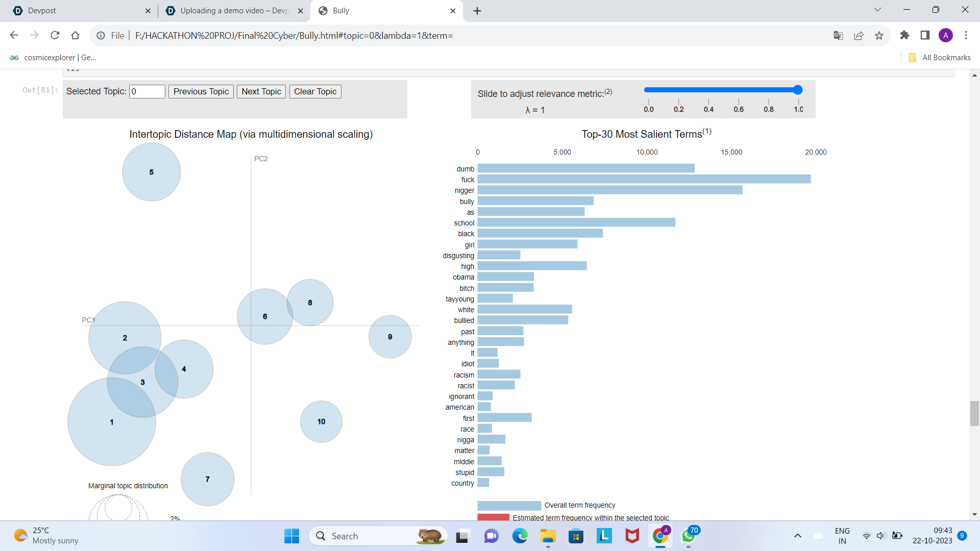Open Chrome three-dot menu
The width and height of the screenshot is (980, 551).
coord(966,35)
